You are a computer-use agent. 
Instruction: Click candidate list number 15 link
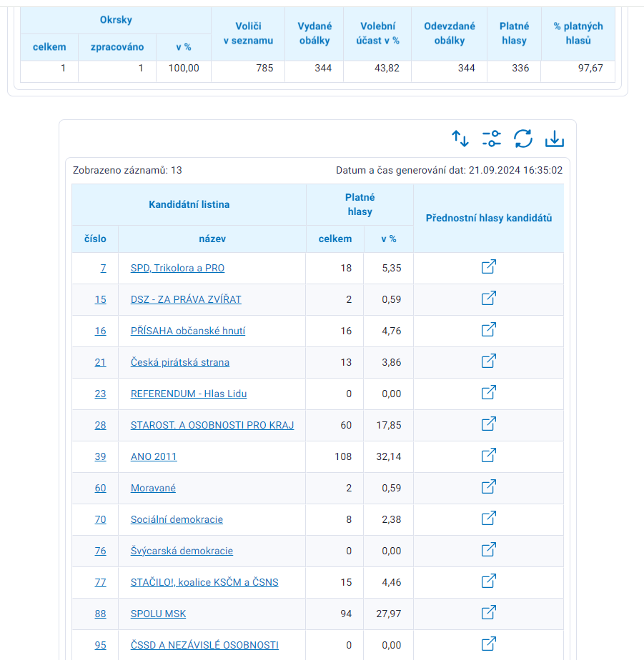(100, 300)
